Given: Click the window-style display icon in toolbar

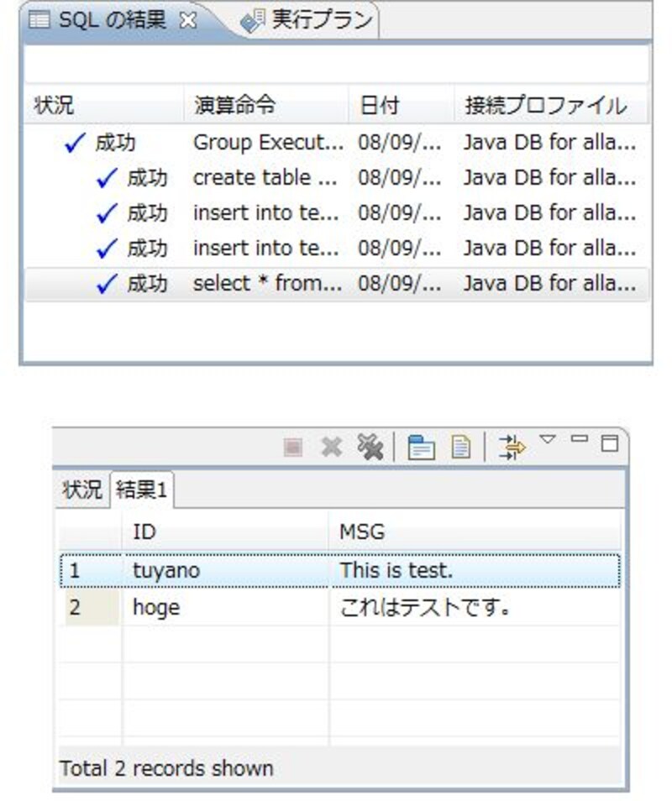Looking at the screenshot, I should [x=421, y=448].
